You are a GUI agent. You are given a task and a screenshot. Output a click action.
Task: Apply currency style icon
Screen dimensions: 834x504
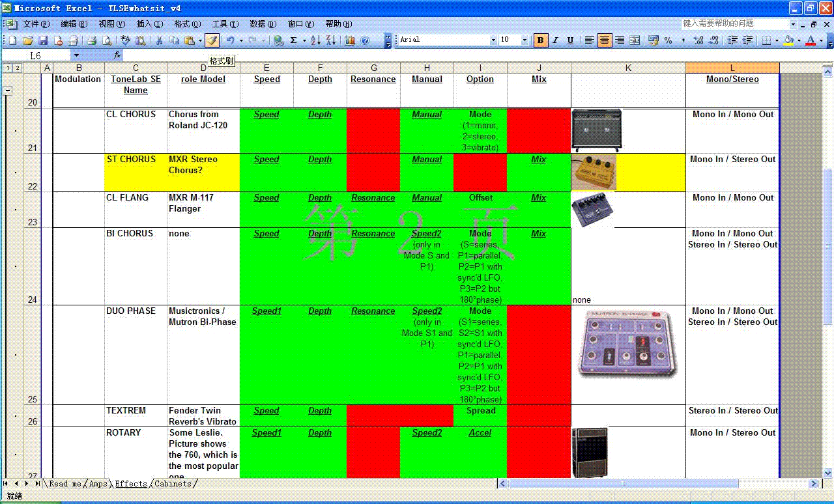(x=653, y=40)
